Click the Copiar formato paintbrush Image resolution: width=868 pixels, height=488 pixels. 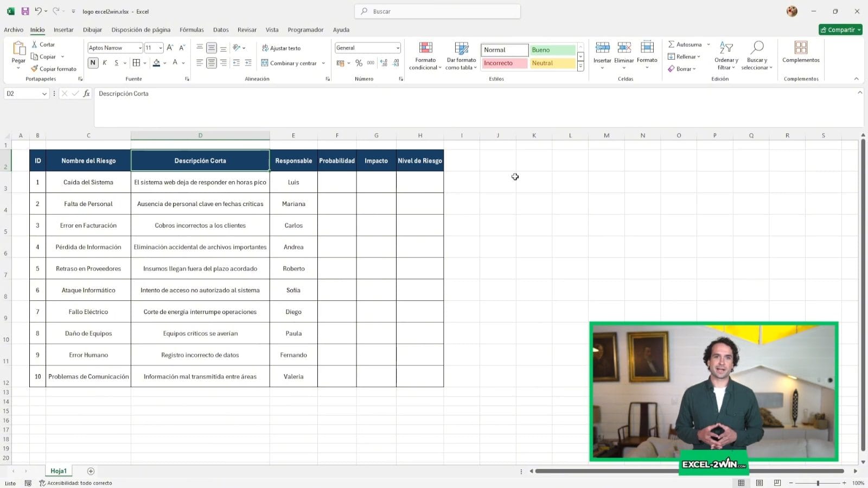[x=35, y=69]
